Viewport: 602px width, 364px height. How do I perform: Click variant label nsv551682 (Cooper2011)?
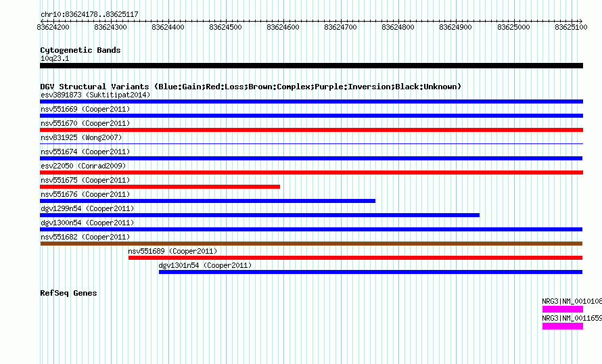(85, 237)
